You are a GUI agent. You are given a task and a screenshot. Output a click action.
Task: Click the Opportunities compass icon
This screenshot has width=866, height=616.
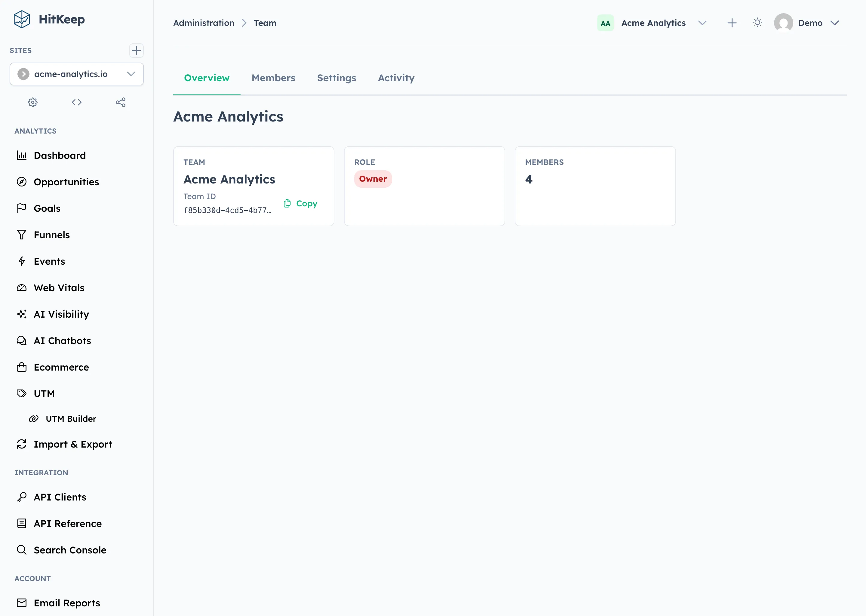[22, 182]
